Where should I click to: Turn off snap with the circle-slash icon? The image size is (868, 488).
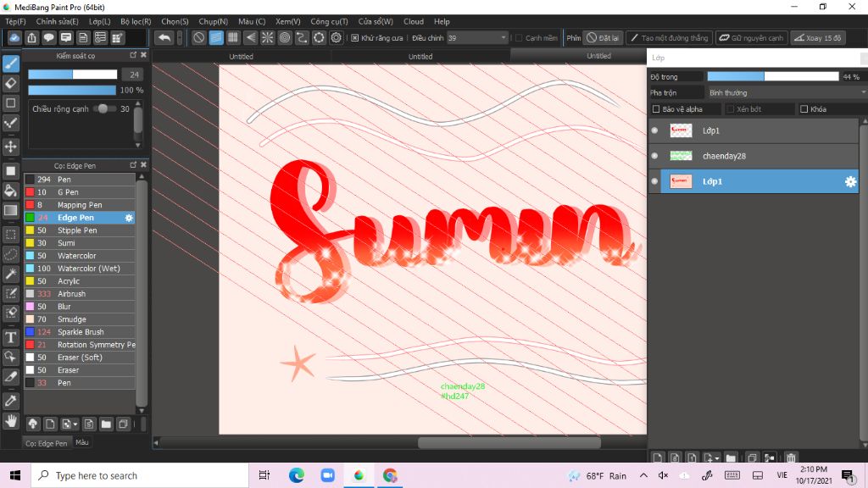point(198,37)
